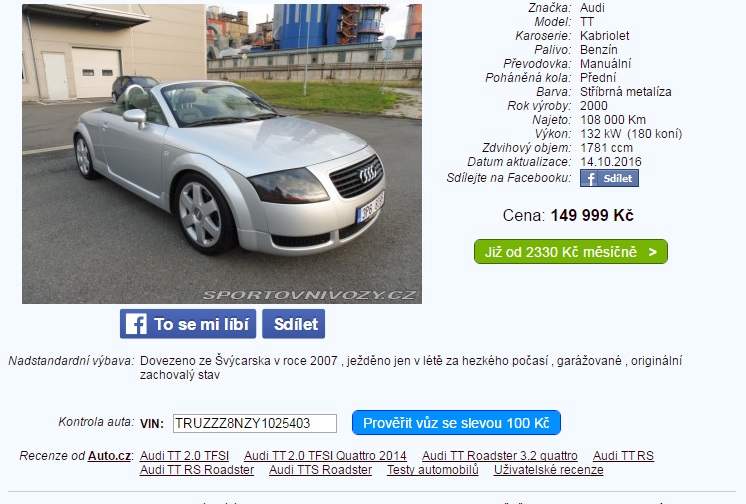
Task: Open the Testy automobilů link
Action: point(432,470)
